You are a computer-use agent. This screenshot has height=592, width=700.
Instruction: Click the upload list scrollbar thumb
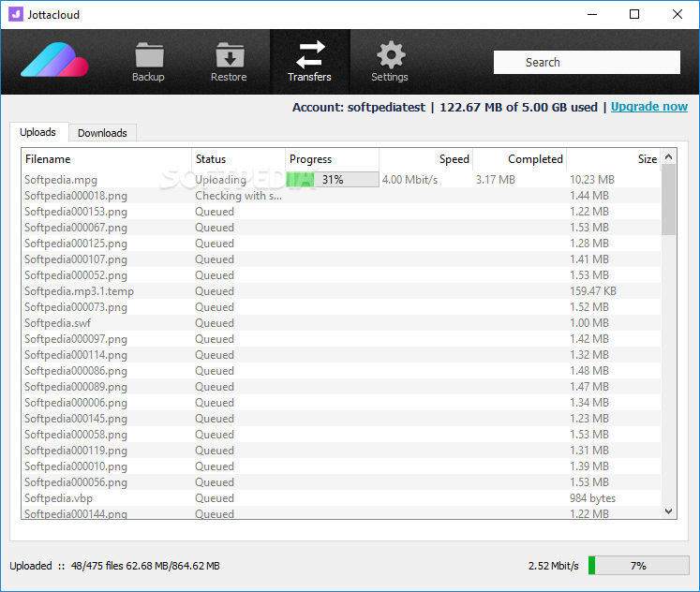tap(668, 200)
